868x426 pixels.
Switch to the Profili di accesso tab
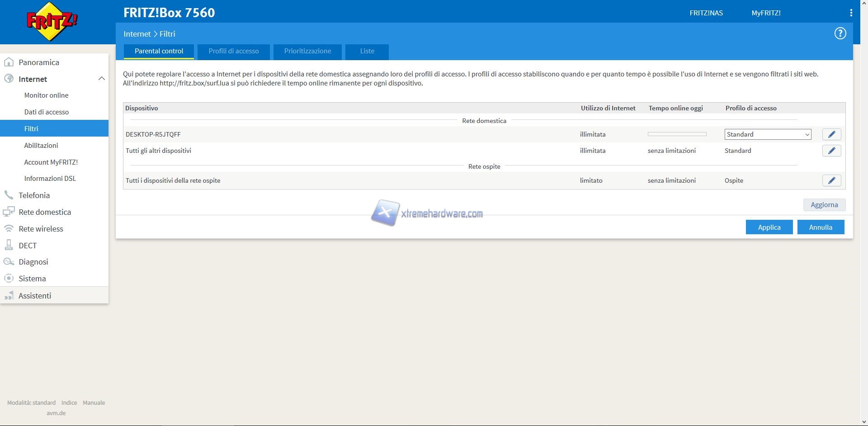233,51
